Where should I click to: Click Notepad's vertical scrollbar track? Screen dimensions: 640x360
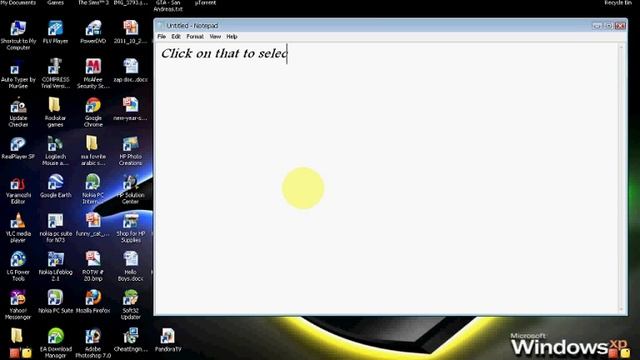[x=622, y=178]
